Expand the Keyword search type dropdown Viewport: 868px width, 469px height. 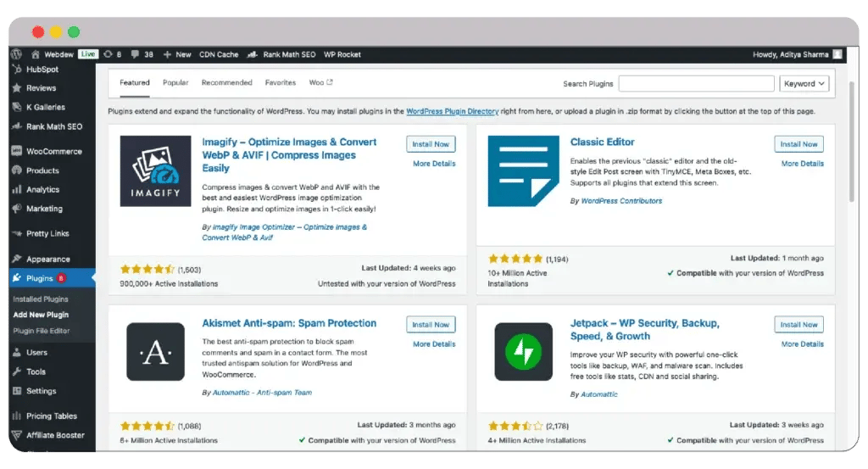pos(804,84)
